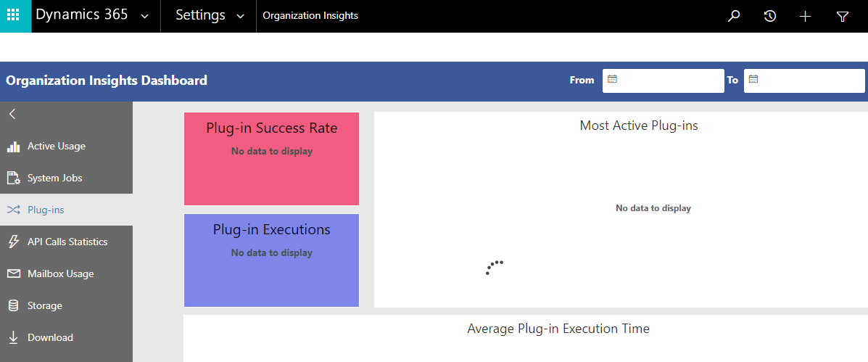Screen dimensions: 868x362
Task: Open the advanced find filter icon
Action: click(x=842, y=16)
